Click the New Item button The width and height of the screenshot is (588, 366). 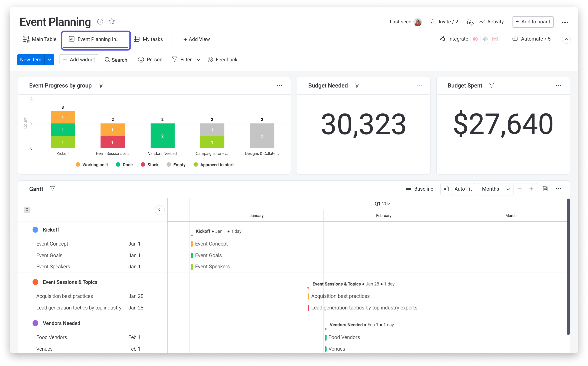(x=31, y=60)
